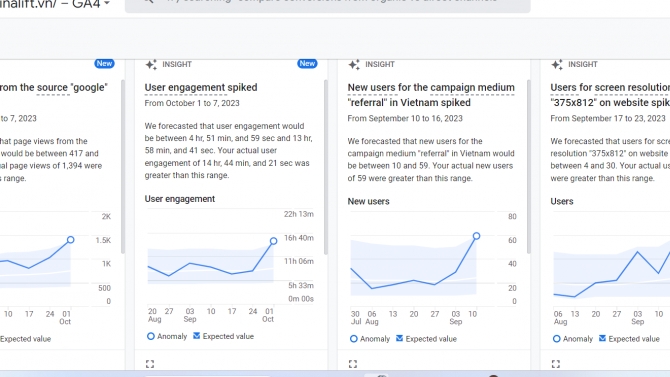Click the 'User engagement' chart heading

pyautogui.click(x=179, y=199)
